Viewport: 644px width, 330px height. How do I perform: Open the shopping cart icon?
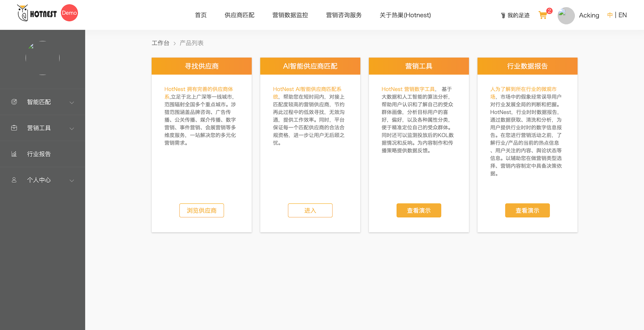[543, 15]
